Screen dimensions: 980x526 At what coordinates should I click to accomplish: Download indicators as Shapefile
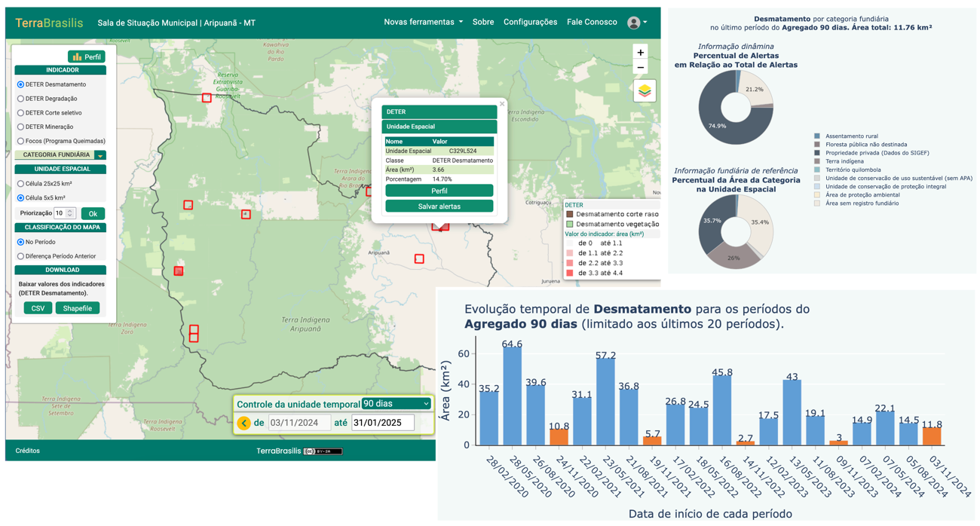[x=77, y=308]
